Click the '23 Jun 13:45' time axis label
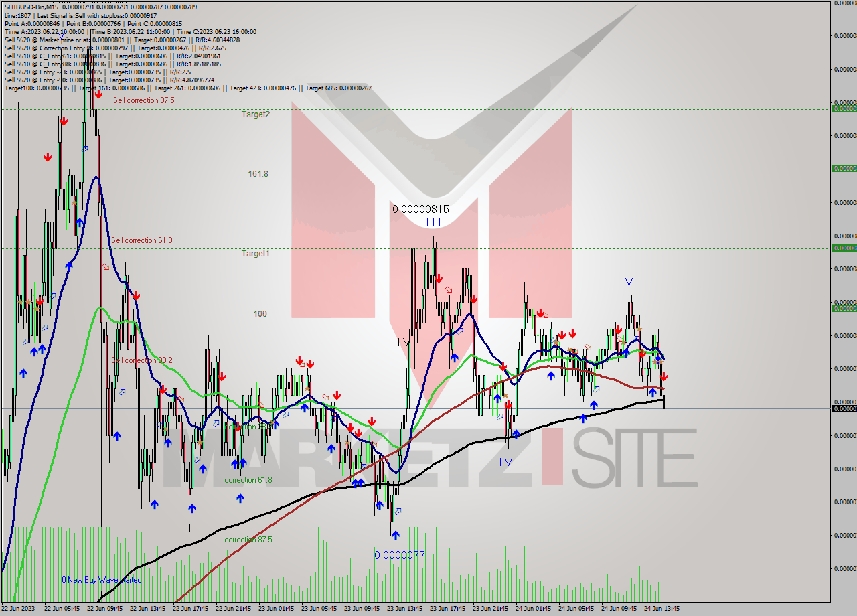Viewport: 857px width, 616px height. point(404,609)
